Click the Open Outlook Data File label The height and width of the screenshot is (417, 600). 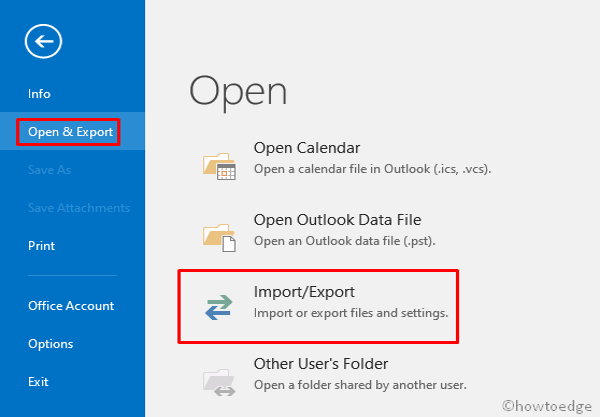click(337, 220)
